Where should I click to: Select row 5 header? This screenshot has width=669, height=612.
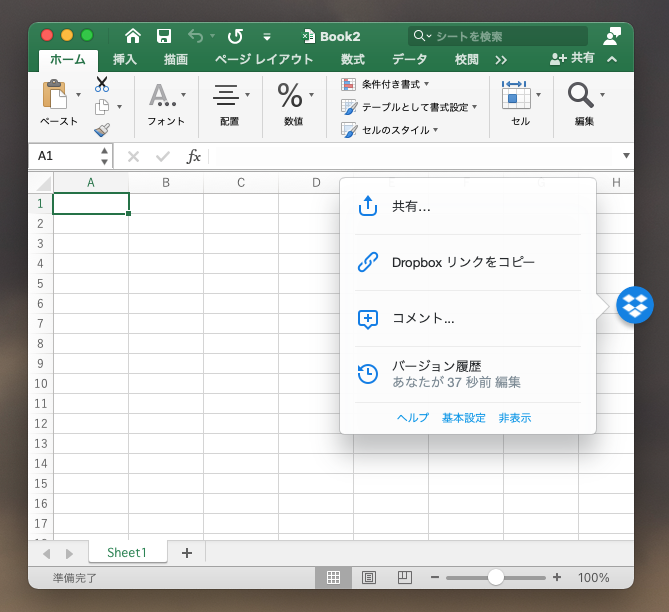click(x=41, y=283)
